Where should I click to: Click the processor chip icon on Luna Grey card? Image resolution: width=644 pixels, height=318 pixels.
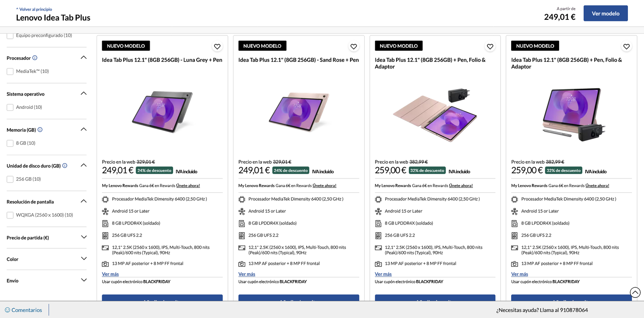point(105,199)
